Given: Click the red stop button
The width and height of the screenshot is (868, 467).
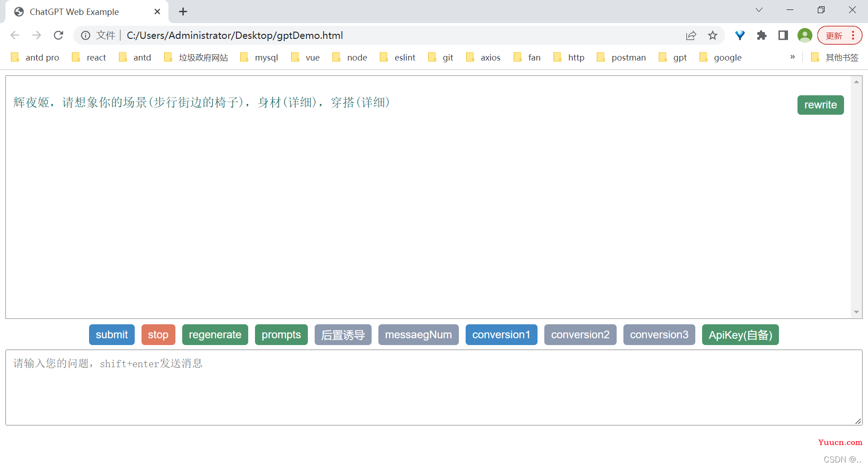Looking at the screenshot, I should coord(158,335).
